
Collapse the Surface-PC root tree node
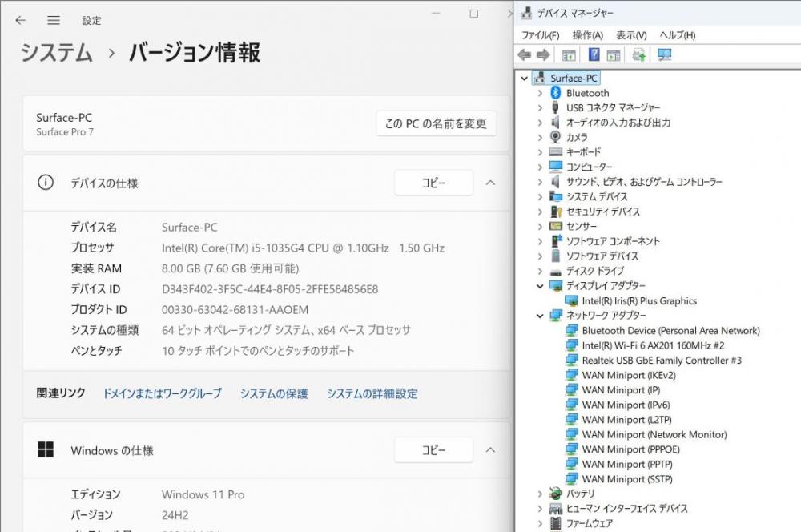point(524,79)
